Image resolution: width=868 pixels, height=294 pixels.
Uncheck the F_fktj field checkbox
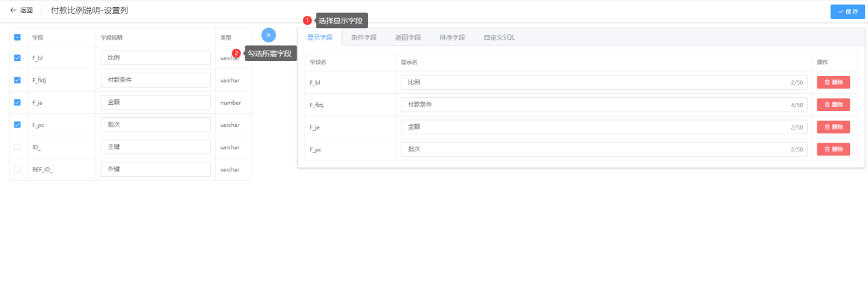17,80
